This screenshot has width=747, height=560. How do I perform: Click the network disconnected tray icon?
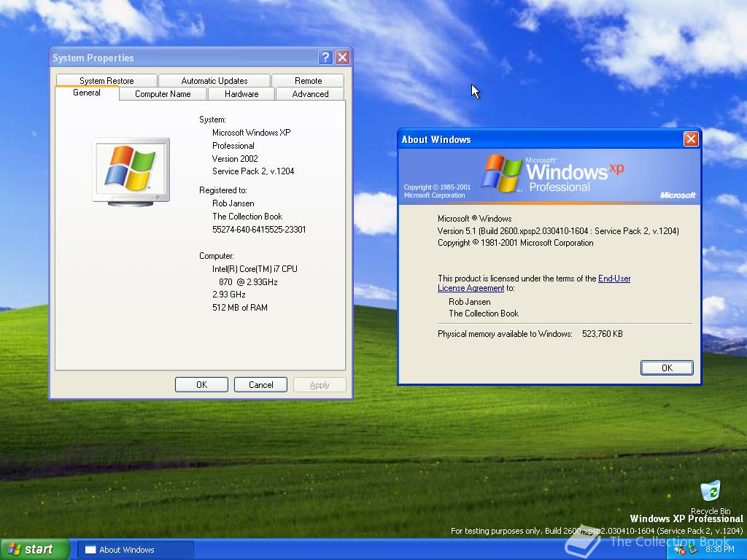pyautogui.click(x=680, y=550)
